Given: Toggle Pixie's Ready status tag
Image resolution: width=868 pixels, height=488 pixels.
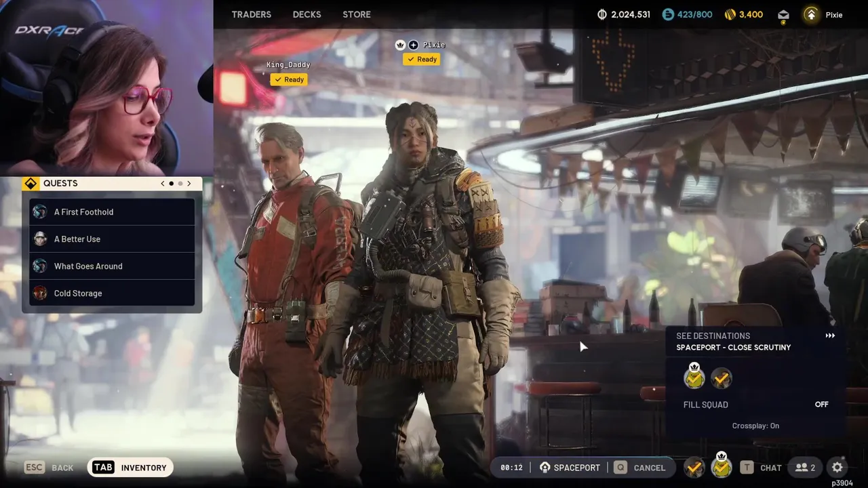Looking at the screenshot, I should tap(421, 59).
